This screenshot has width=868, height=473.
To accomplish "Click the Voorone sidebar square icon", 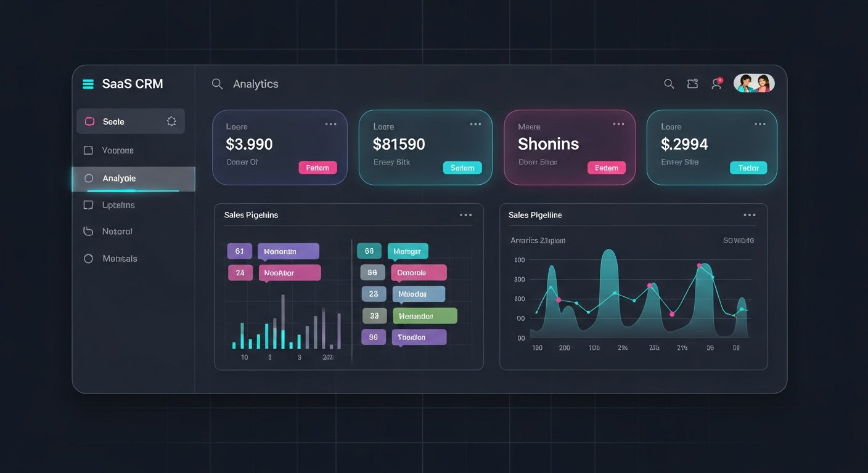I will 88,150.
